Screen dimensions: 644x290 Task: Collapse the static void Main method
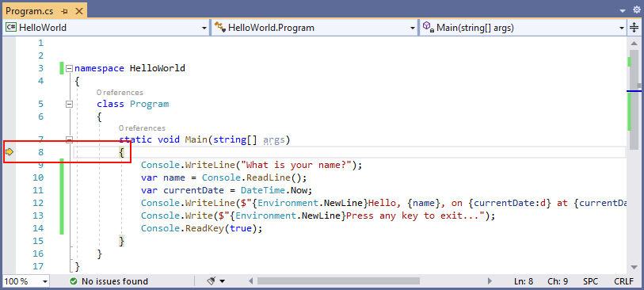click(x=70, y=140)
